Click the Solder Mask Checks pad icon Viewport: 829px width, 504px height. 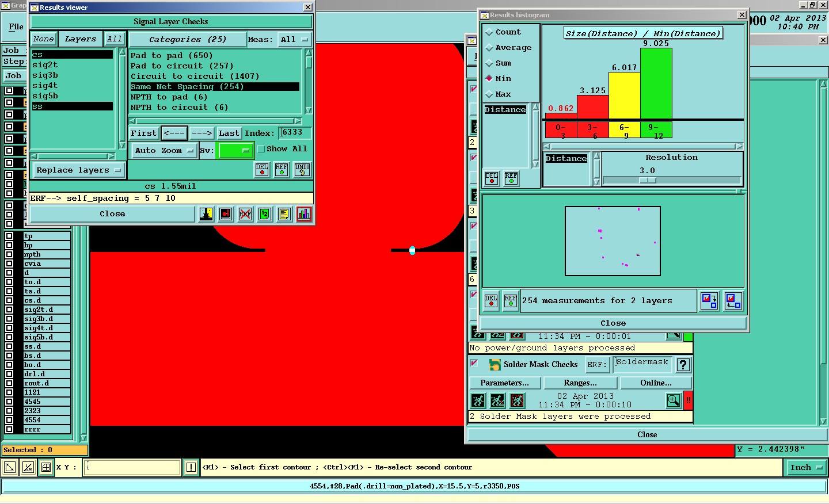click(495, 365)
